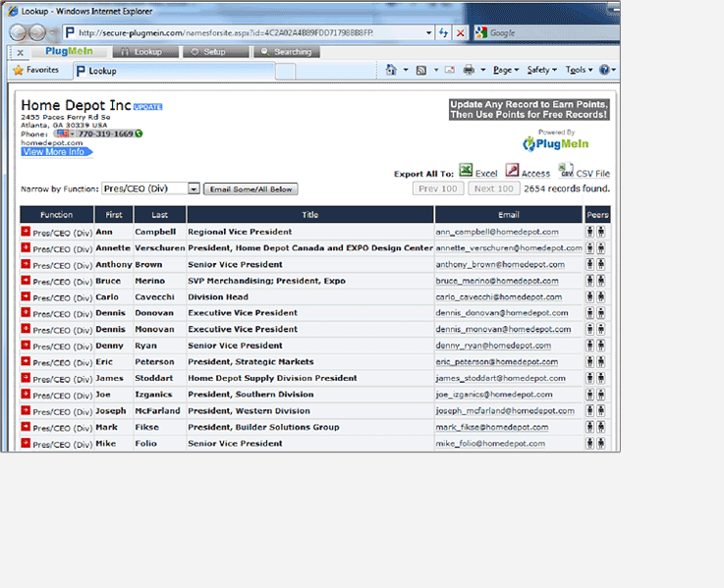Expand the Print options dropdown arrow
Screen dimensions: 724x588
483,70
